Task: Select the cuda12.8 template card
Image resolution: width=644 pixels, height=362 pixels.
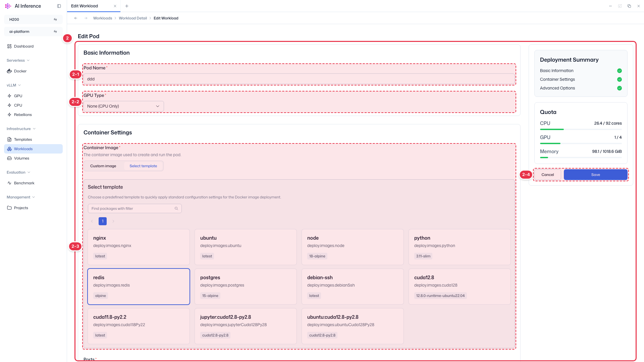Action: [x=460, y=287]
